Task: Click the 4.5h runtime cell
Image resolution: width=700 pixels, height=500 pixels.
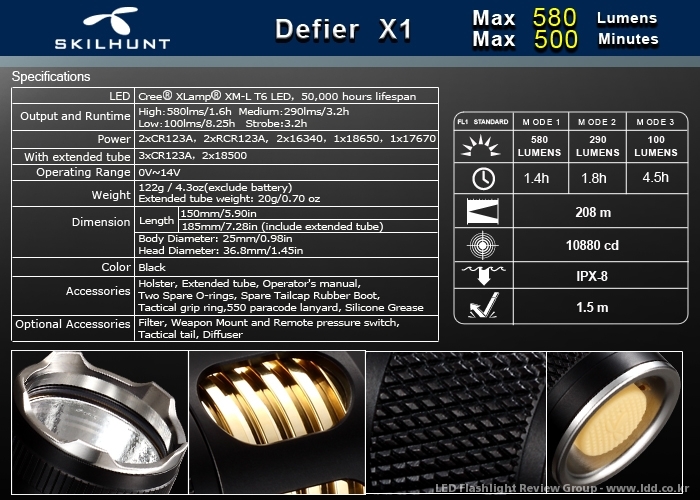Action: point(655,177)
